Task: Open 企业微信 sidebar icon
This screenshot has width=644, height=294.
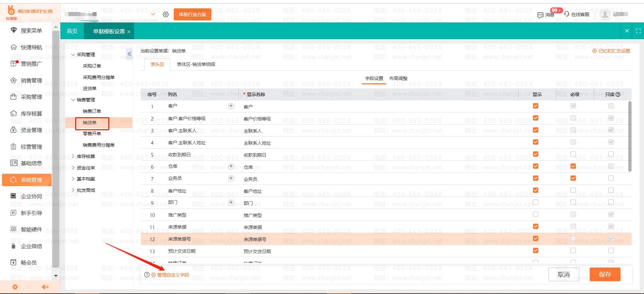Action: [x=13, y=246]
